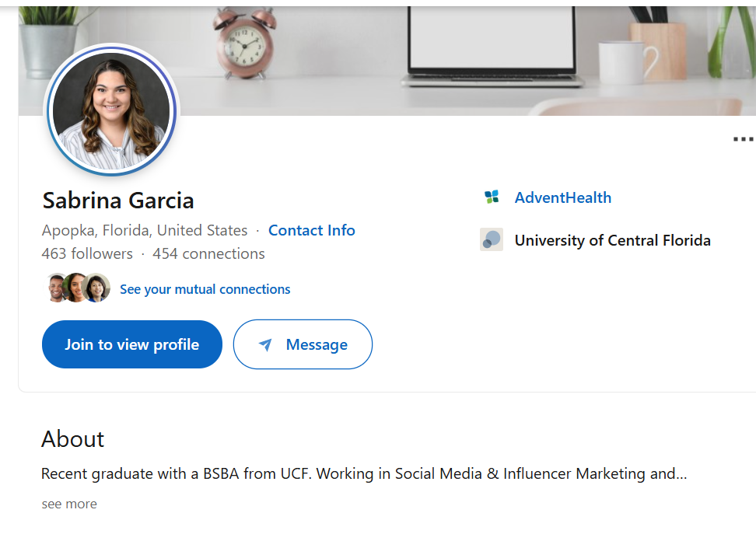
Task: Click the middle mutual connection avatar
Action: click(77, 288)
